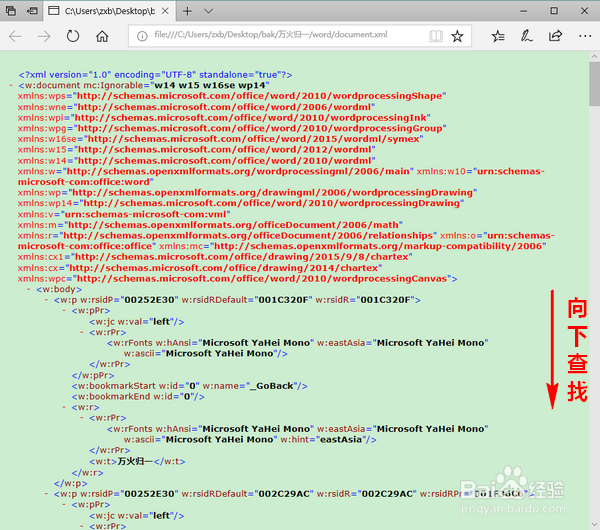Add notes with pen icon
The width and height of the screenshot is (600, 530).
[527, 36]
